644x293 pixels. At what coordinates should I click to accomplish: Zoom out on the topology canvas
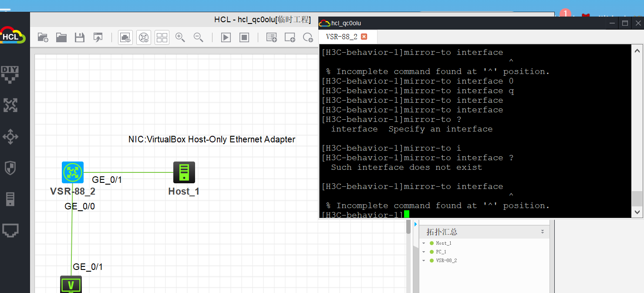199,37
